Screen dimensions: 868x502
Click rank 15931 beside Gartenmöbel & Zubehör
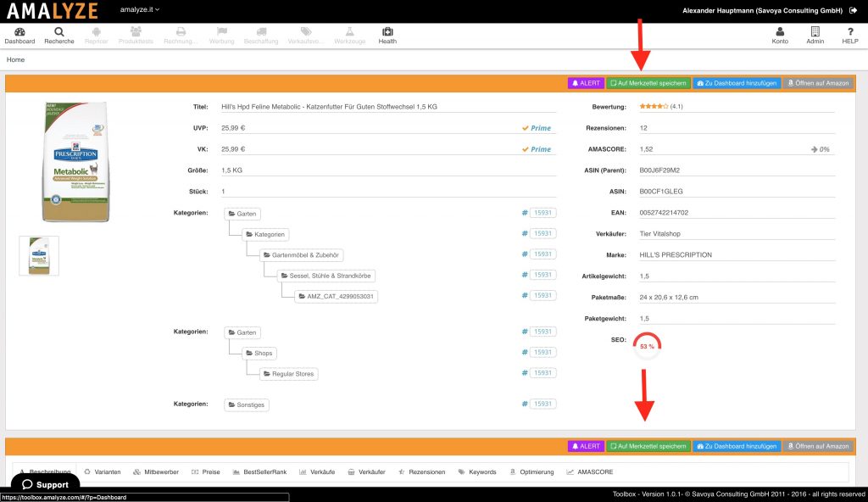coord(542,254)
